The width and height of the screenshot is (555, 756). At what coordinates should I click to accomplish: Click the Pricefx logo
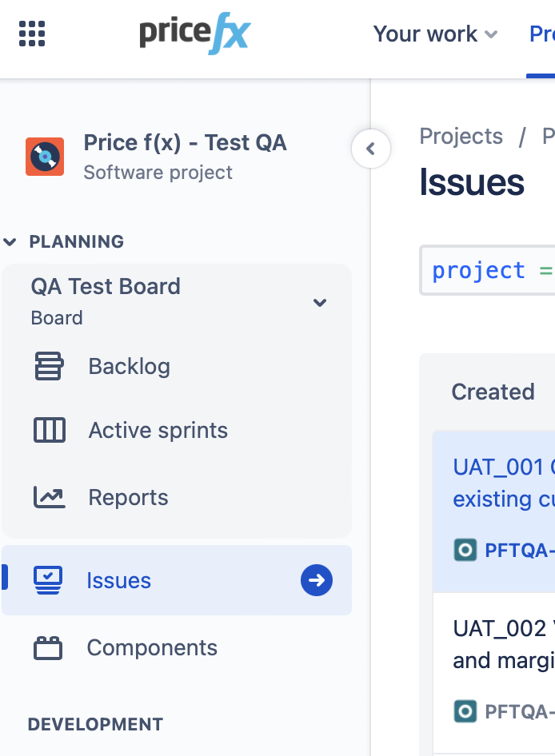point(194,34)
